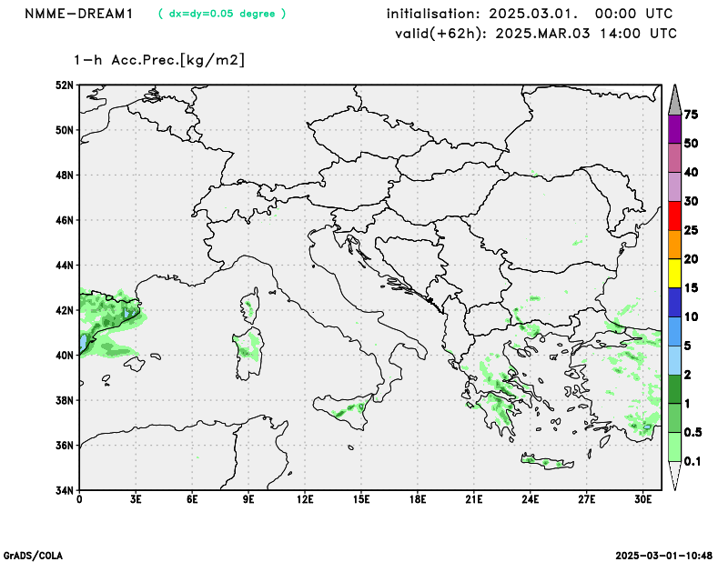Click the dark purple 50-75 color swatch
Screen dimensions: 728x562
pyautogui.click(x=674, y=129)
